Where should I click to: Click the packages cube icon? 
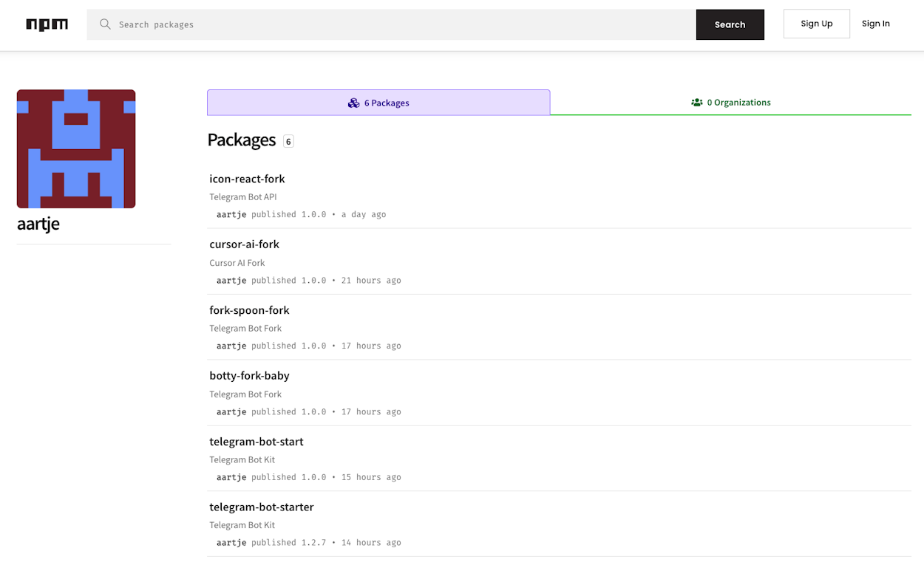coord(353,103)
